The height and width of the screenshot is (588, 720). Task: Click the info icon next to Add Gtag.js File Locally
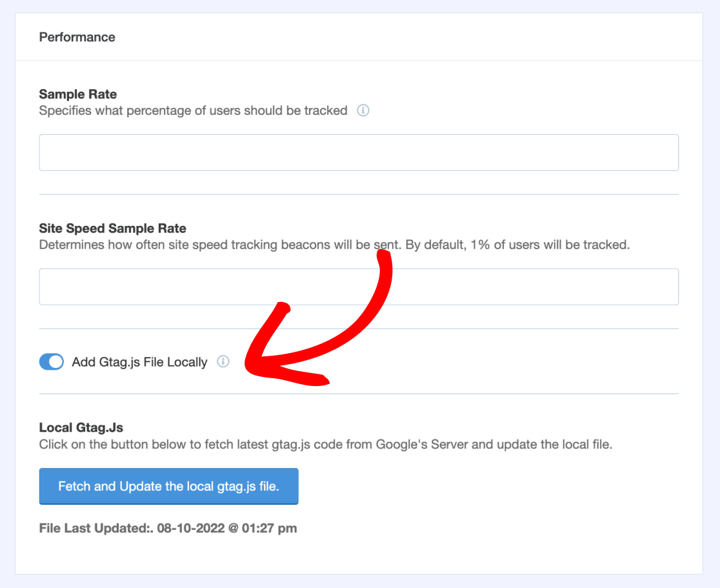tap(223, 361)
